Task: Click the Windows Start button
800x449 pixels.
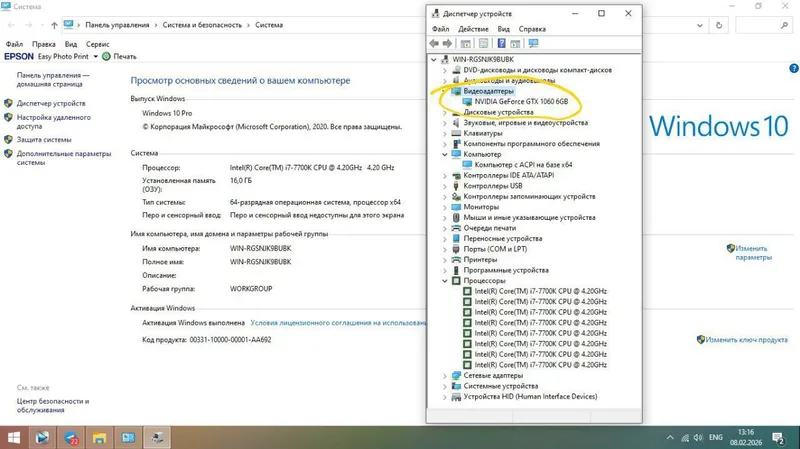Action: point(14,438)
